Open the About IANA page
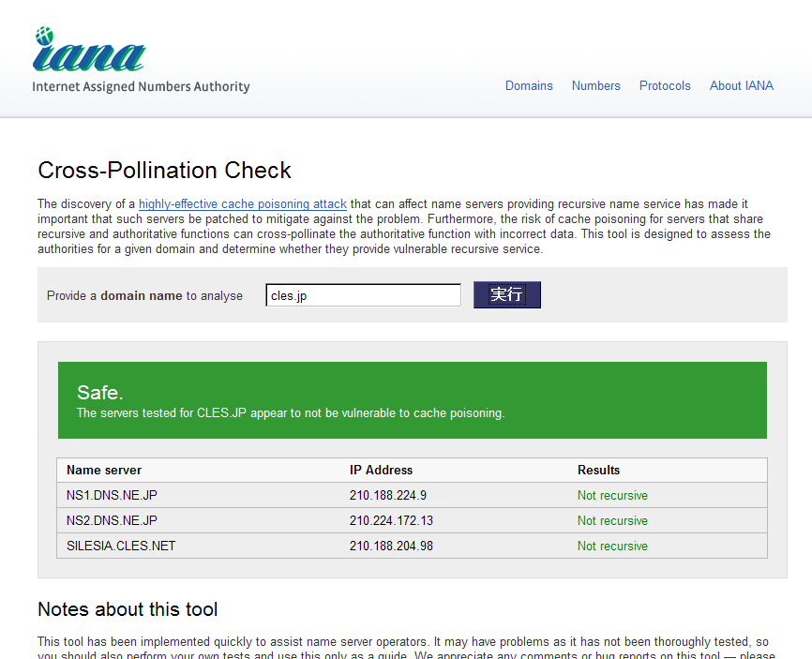Image resolution: width=812 pixels, height=659 pixels. 741,85
